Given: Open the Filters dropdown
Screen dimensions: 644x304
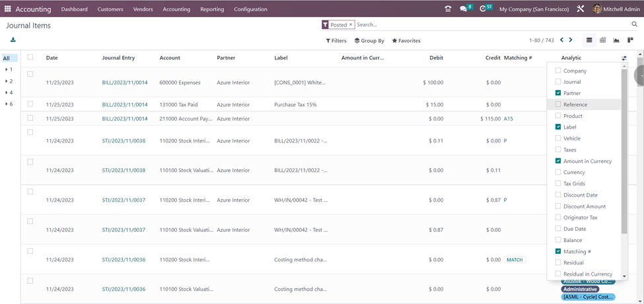Looking at the screenshot, I should tap(336, 41).
